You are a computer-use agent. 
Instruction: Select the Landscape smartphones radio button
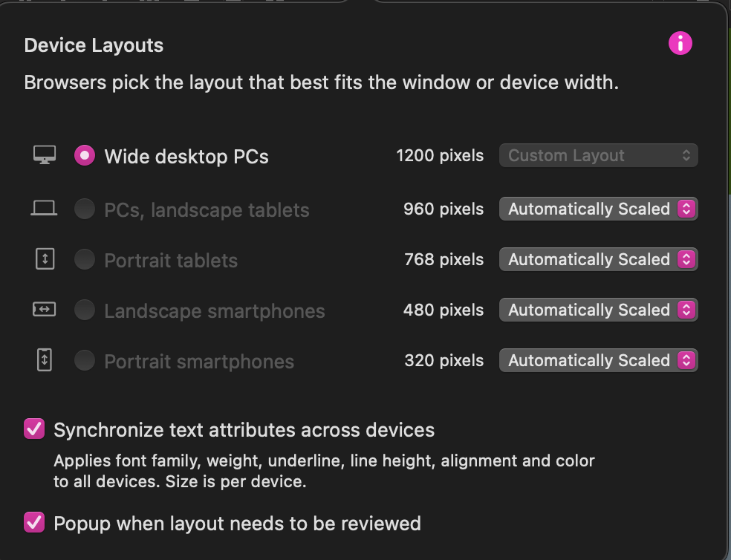pos(85,310)
